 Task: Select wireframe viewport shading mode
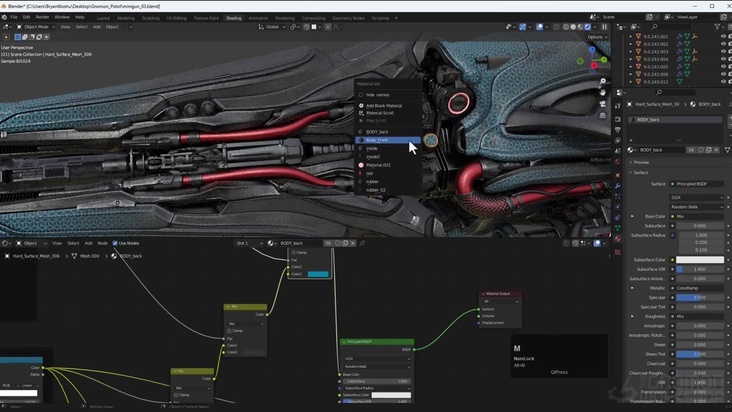[566, 27]
